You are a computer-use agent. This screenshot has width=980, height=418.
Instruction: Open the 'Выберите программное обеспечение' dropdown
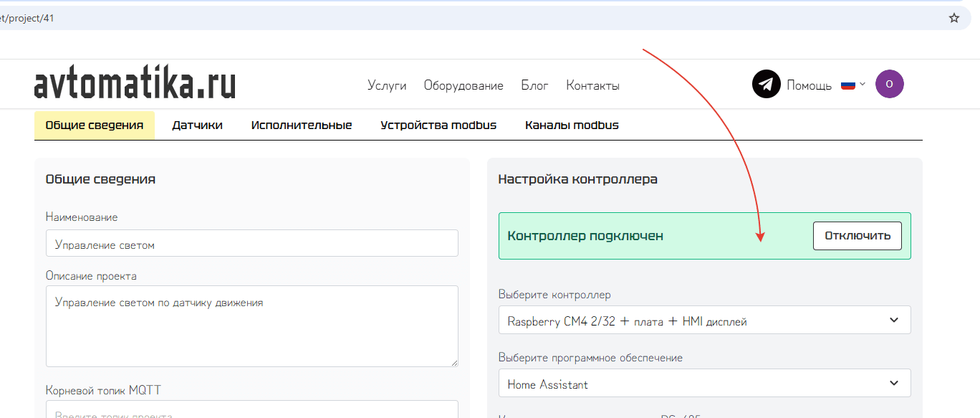tap(704, 384)
